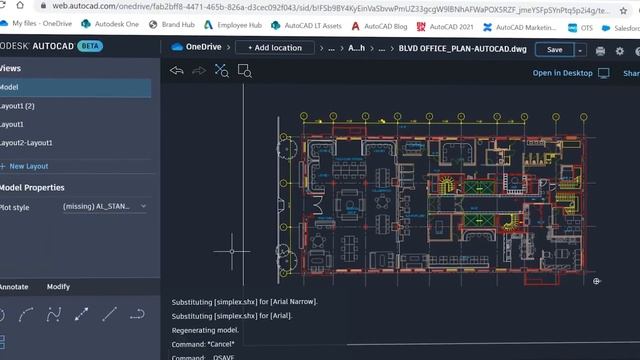Select the polyline drawing tool
Screen dimensions: 640x360
pos(53,314)
